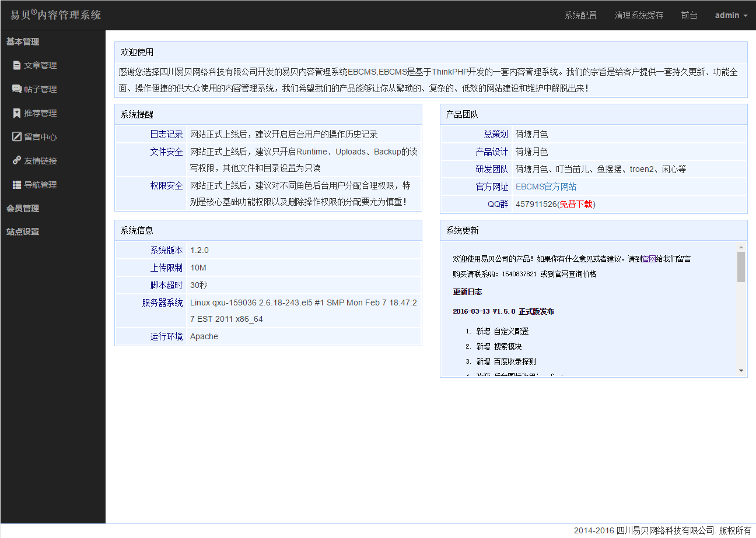Open 系统配置 in top navigation

coord(580,15)
